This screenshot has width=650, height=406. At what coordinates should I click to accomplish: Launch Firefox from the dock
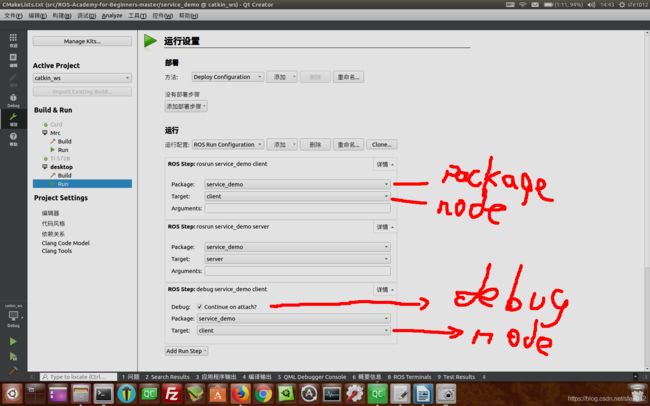pos(240,394)
